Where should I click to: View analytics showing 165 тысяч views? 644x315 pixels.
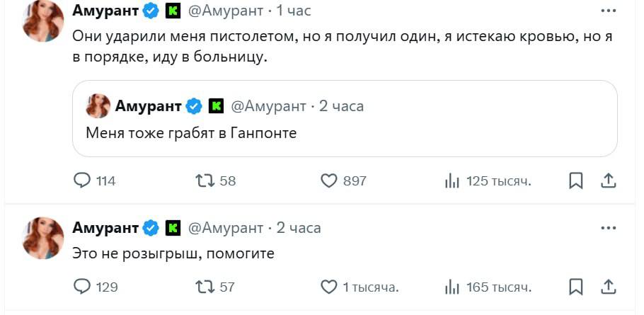452,287
